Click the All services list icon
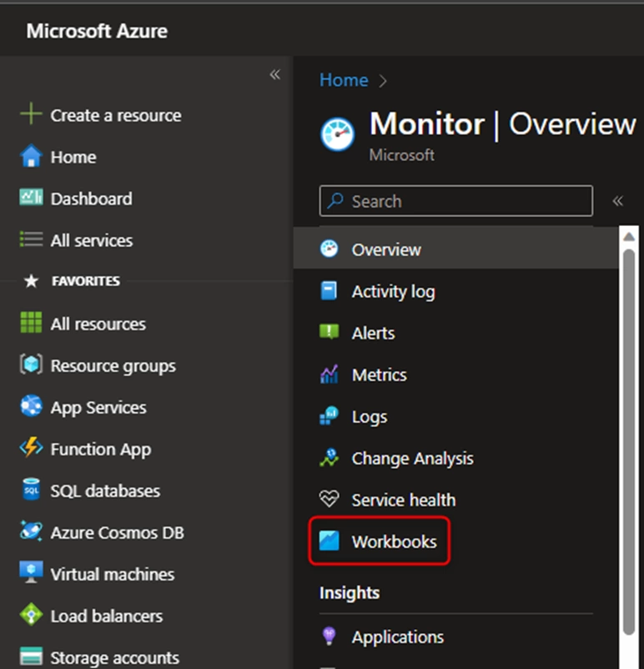Image resolution: width=644 pixels, height=669 pixels. (x=31, y=239)
